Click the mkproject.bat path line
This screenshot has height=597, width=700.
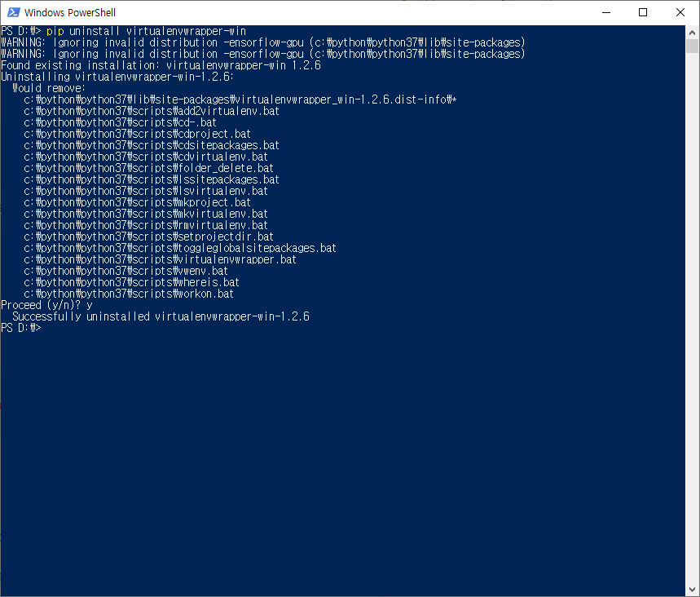tap(138, 202)
